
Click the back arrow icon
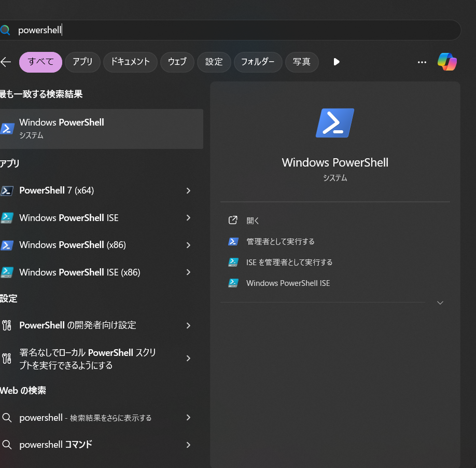6,62
